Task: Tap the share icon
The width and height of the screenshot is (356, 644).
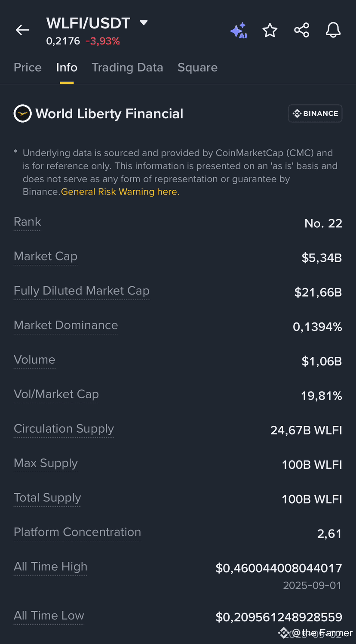Action: click(x=302, y=30)
